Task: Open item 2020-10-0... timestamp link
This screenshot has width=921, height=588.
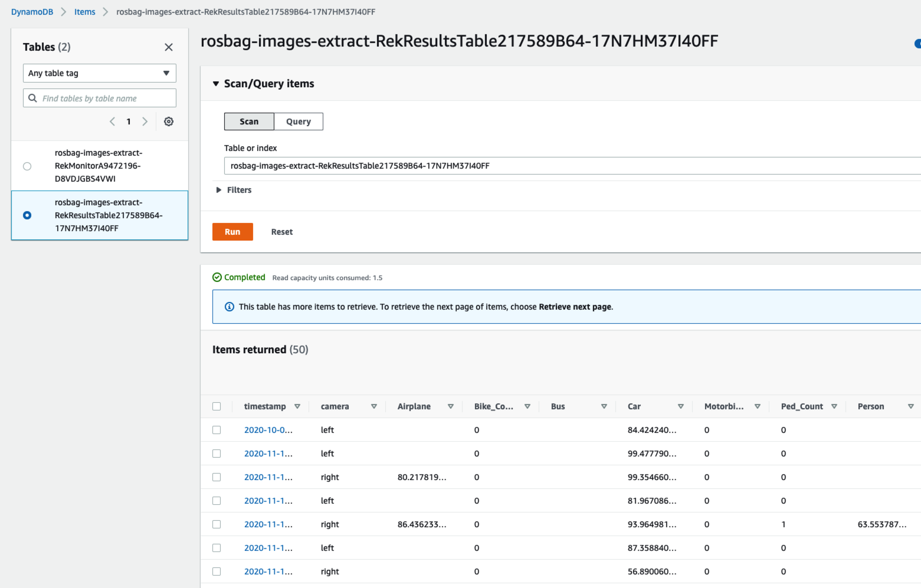Action: [x=268, y=430]
